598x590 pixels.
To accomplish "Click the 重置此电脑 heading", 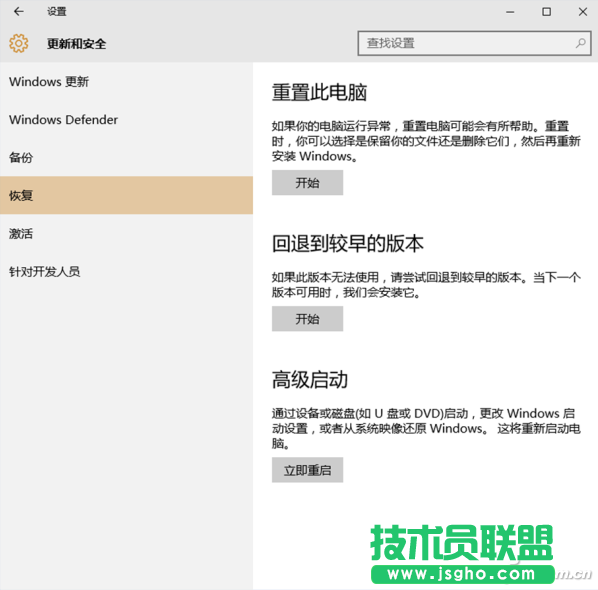I will pos(319,92).
